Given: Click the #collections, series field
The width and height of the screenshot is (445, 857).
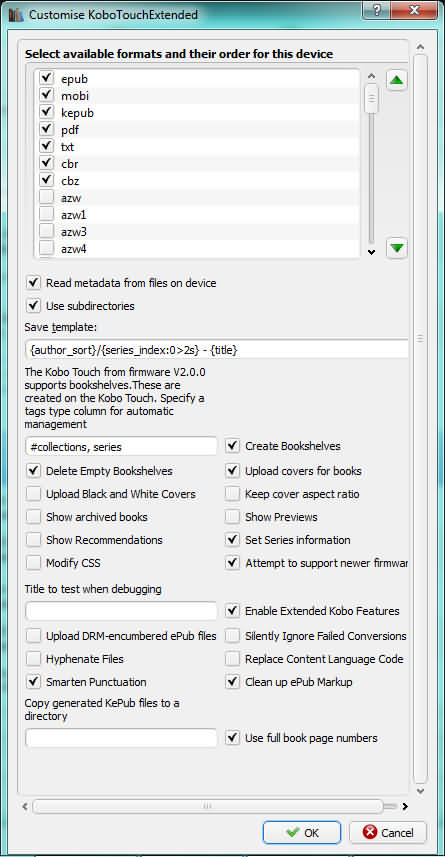Looking at the screenshot, I should (121, 447).
